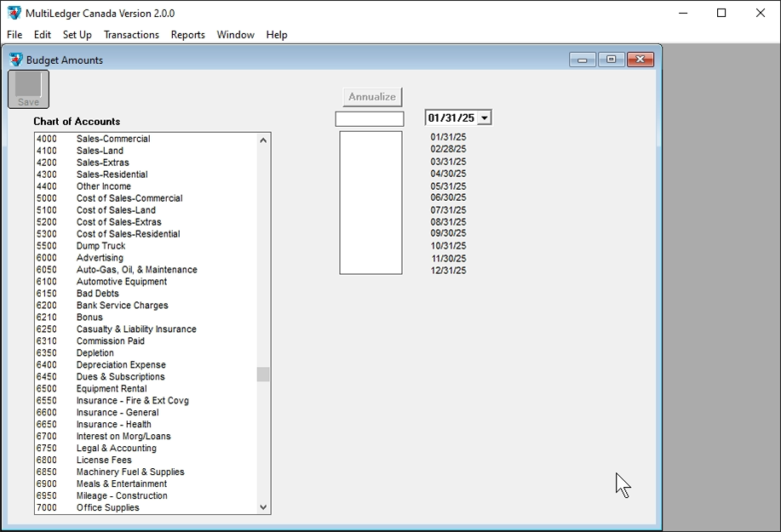
Task: Click the accounts list scrollbar thumb
Action: [x=263, y=375]
